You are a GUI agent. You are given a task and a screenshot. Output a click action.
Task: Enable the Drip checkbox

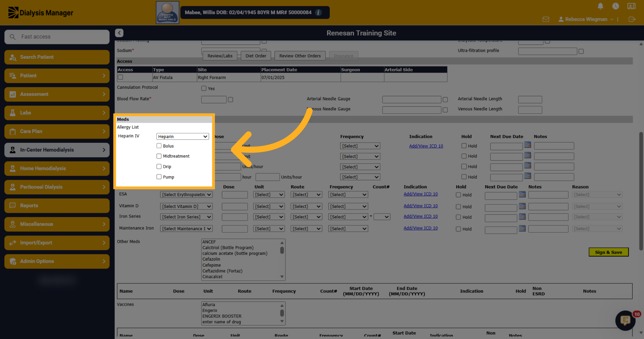click(159, 166)
